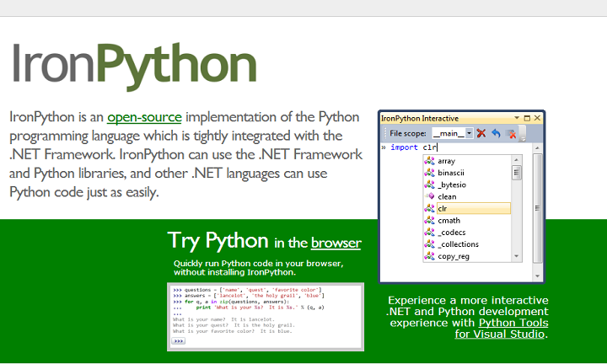Screen dimensions: 607x364
Task: Open the open-source link
Action: point(144,117)
